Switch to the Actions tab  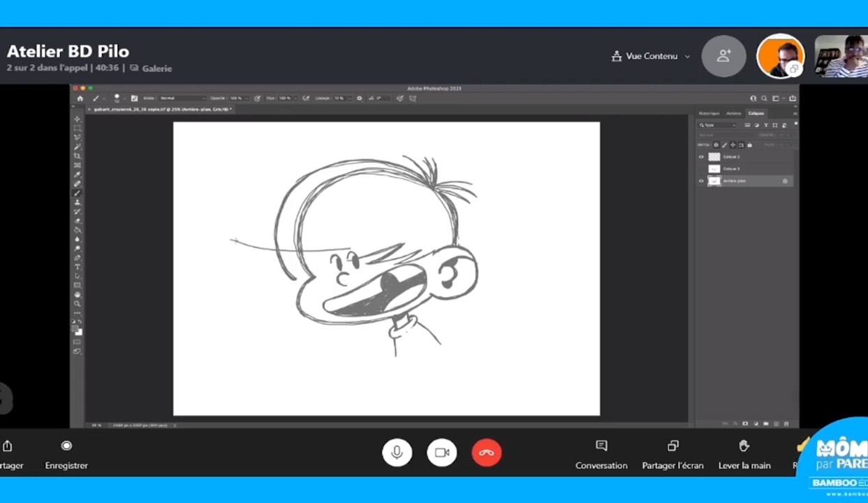pos(733,113)
